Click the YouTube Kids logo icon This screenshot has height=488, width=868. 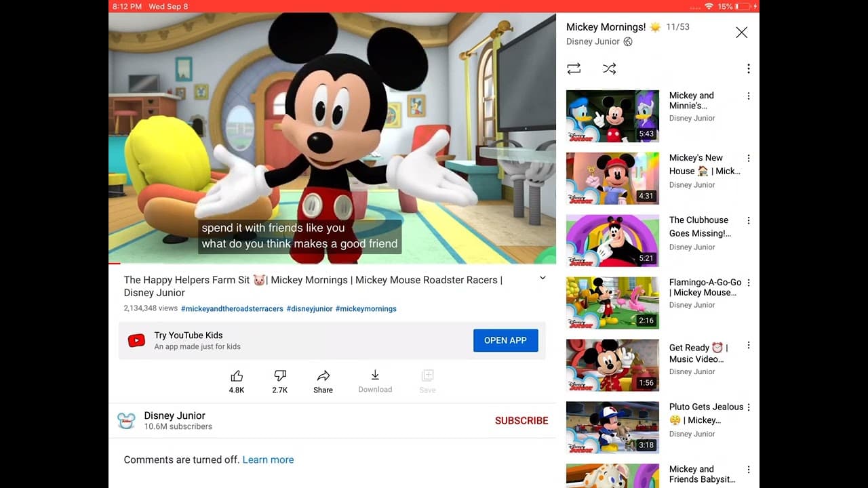(x=136, y=340)
